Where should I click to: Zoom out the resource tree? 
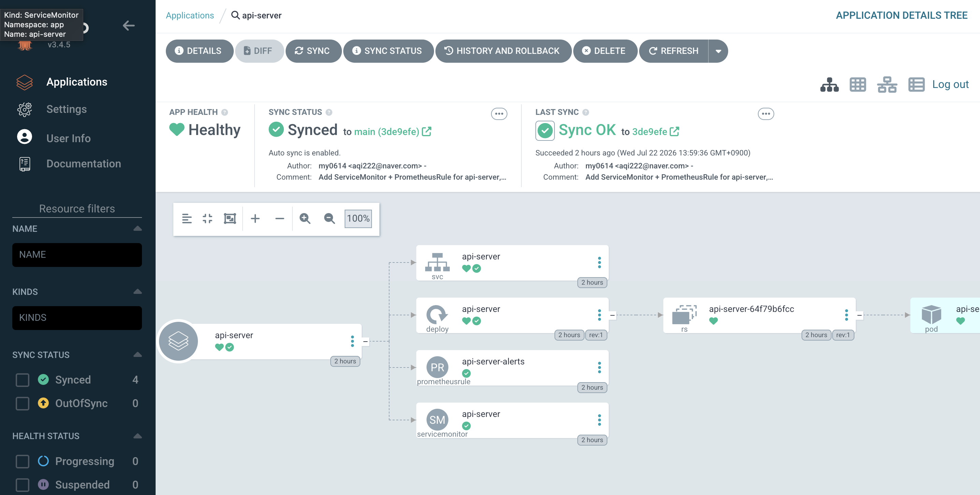(x=330, y=219)
